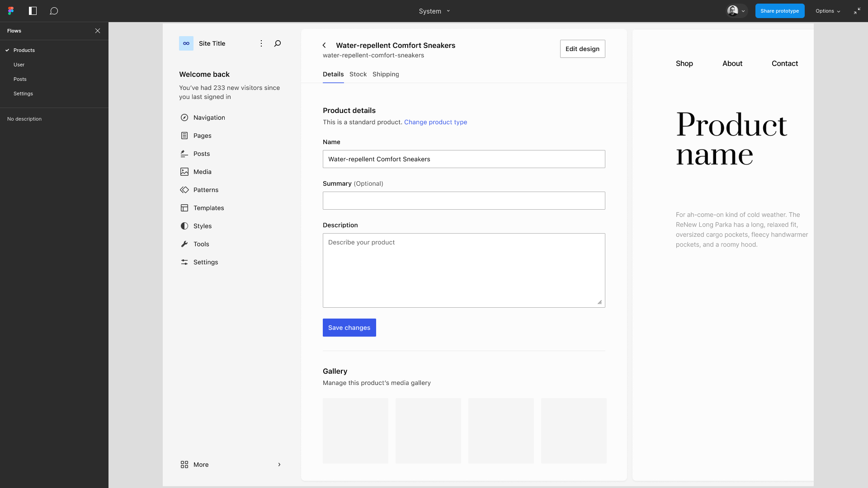
Task: Open Styles in the sidebar
Action: [202, 226]
